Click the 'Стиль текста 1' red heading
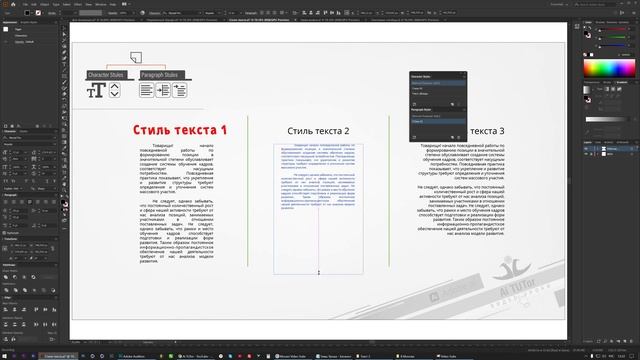Screen dimensions: 640x360 (x=180, y=130)
